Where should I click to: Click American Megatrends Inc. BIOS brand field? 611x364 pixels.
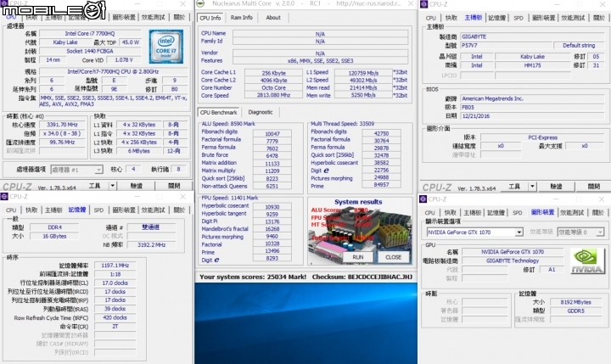(x=532, y=98)
